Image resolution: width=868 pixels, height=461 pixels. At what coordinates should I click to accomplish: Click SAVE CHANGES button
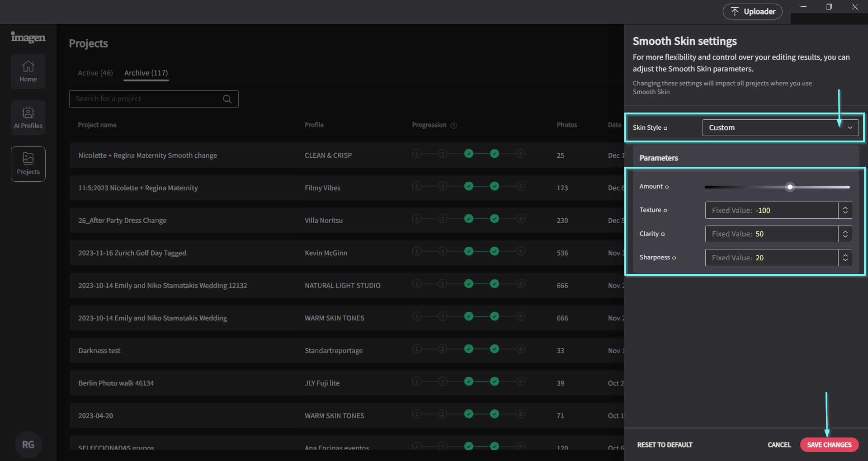pyautogui.click(x=829, y=445)
